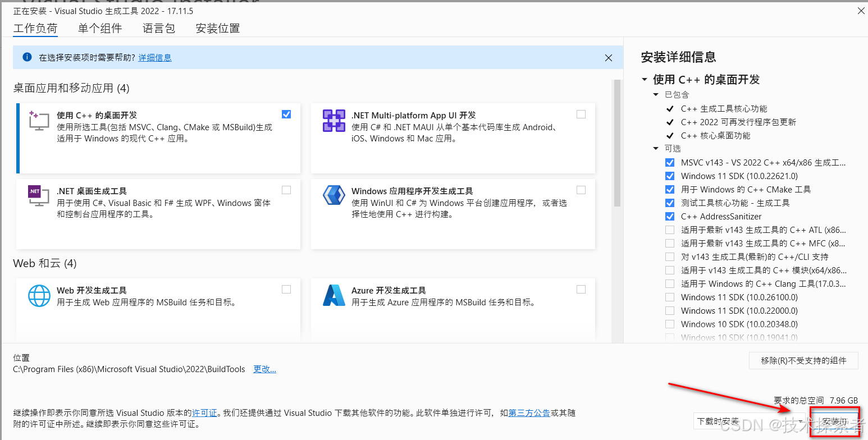Click the blue info icon in help banner
This screenshot has width=868, height=440.
click(27, 57)
